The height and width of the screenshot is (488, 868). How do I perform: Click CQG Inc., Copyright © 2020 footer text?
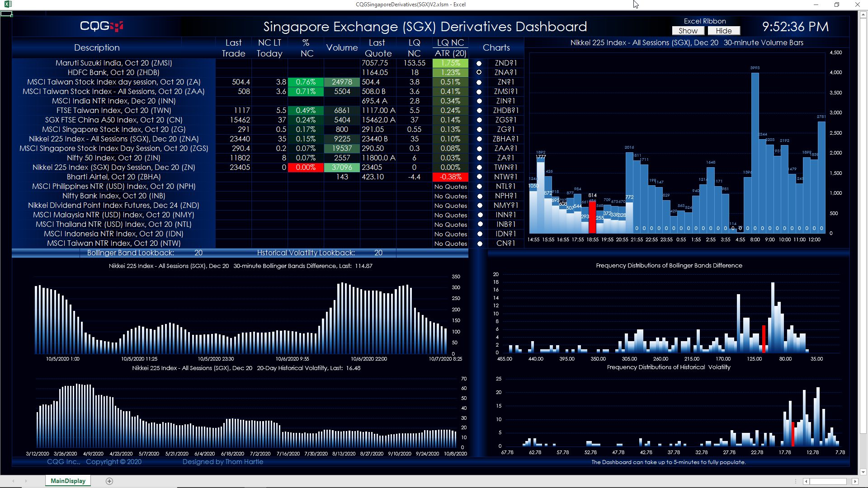tap(94, 462)
